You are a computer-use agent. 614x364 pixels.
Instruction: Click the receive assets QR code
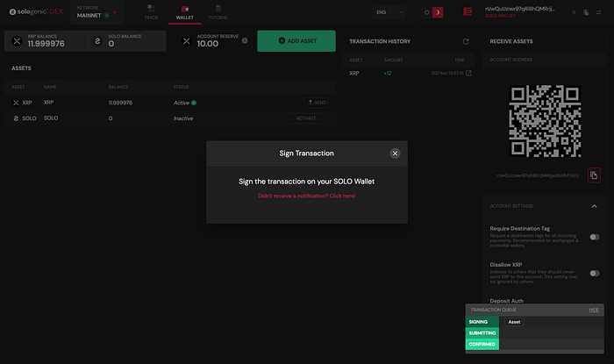545,121
